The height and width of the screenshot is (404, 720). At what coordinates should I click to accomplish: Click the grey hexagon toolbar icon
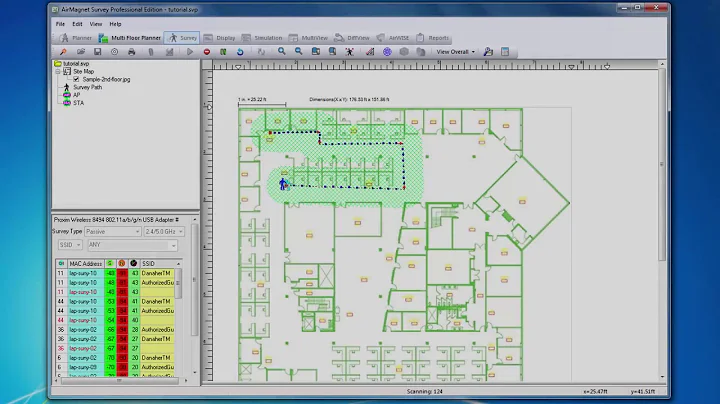(404, 52)
